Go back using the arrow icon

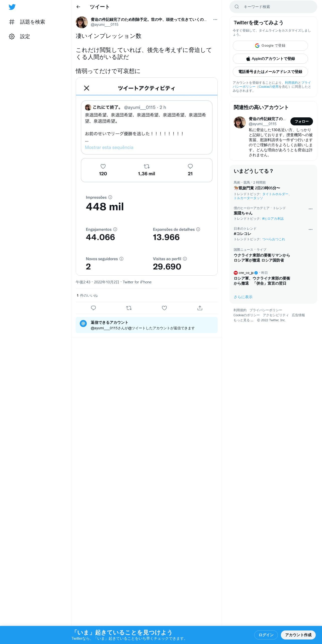tap(78, 7)
